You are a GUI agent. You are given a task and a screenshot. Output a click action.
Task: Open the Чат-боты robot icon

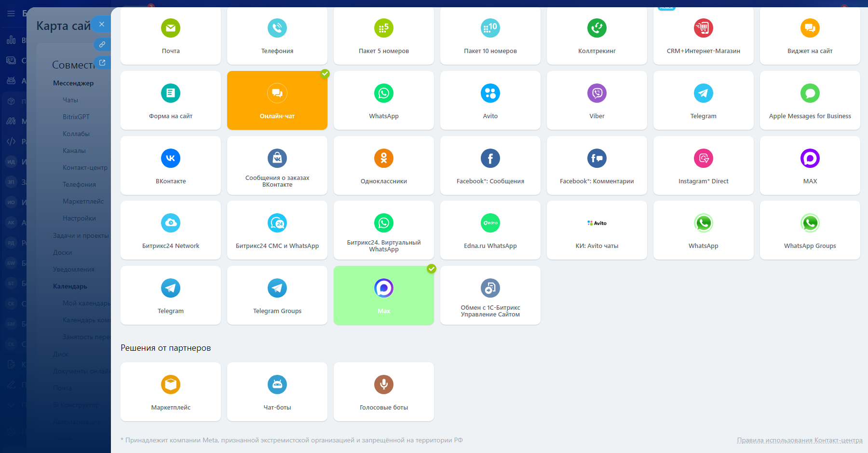pos(277,384)
